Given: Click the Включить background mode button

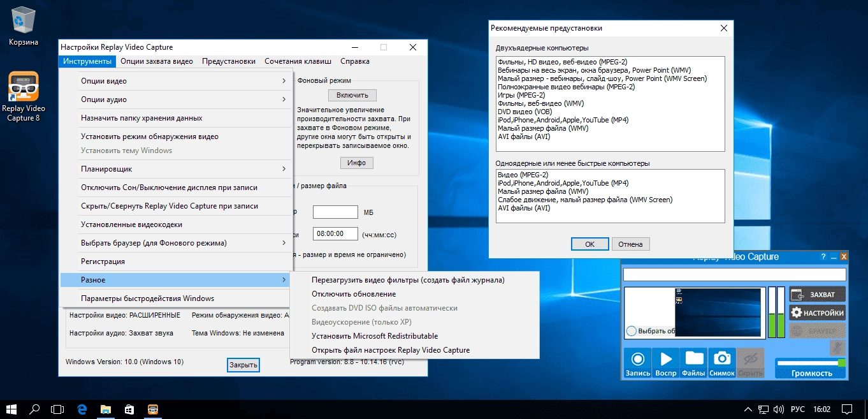Looking at the screenshot, I should [x=352, y=95].
